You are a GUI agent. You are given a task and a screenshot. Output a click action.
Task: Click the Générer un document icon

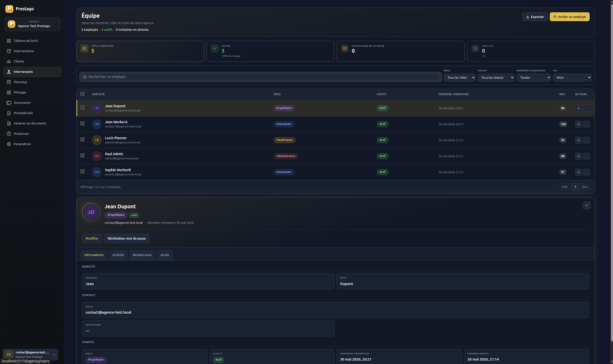[9, 123]
